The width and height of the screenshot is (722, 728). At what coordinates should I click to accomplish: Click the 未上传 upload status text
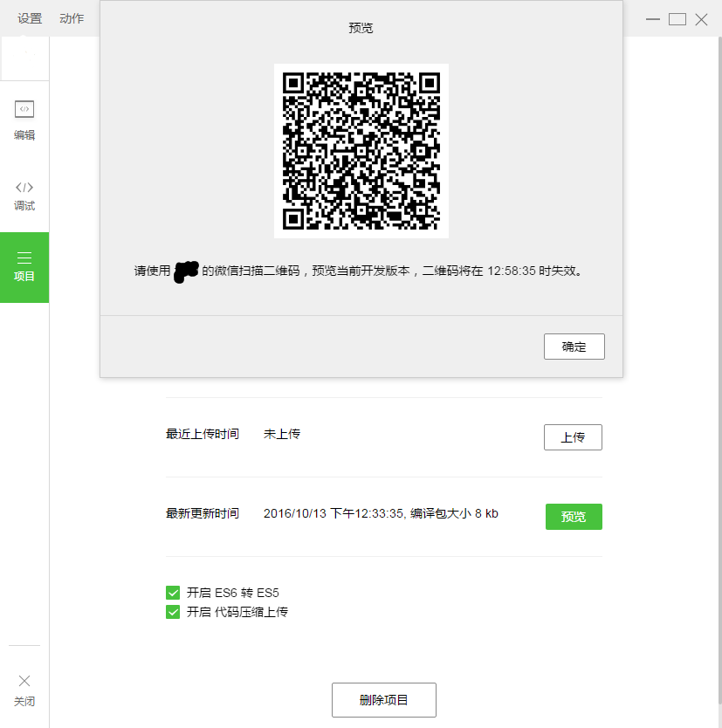(282, 434)
